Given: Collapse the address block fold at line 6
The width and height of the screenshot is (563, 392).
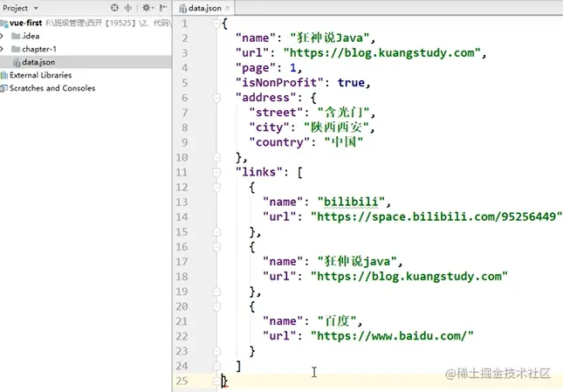Looking at the screenshot, I should pyautogui.click(x=216, y=98).
